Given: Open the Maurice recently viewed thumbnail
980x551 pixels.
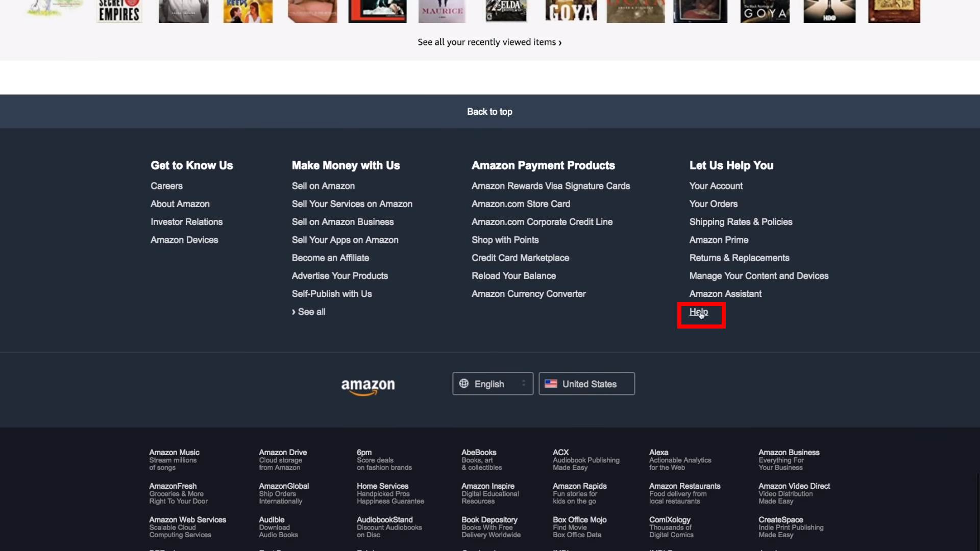Looking at the screenshot, I should point(442,11).
